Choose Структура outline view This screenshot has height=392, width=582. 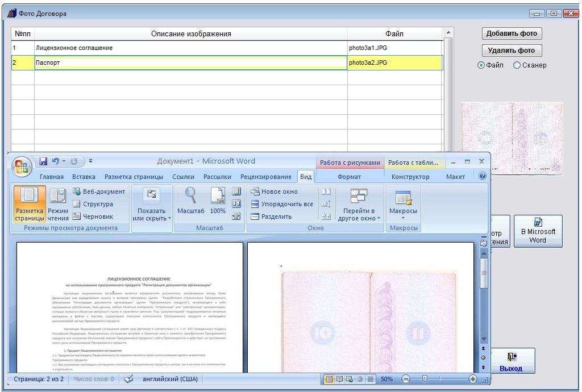tap(93, 204)
